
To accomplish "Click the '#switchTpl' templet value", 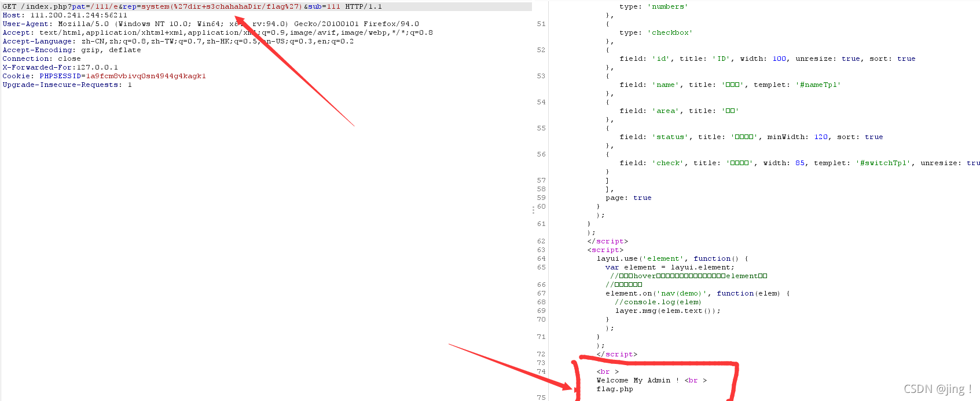I will click(883, 163).
